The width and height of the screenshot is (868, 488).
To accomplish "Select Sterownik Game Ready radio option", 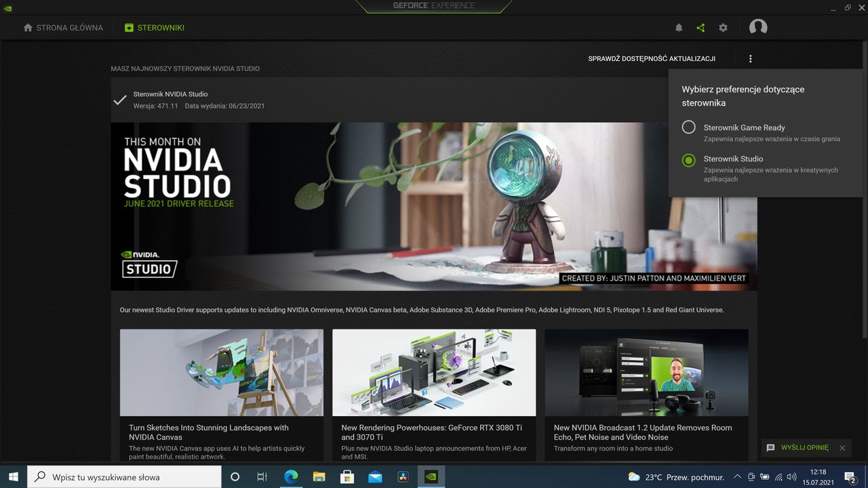I will coord(688,127).
